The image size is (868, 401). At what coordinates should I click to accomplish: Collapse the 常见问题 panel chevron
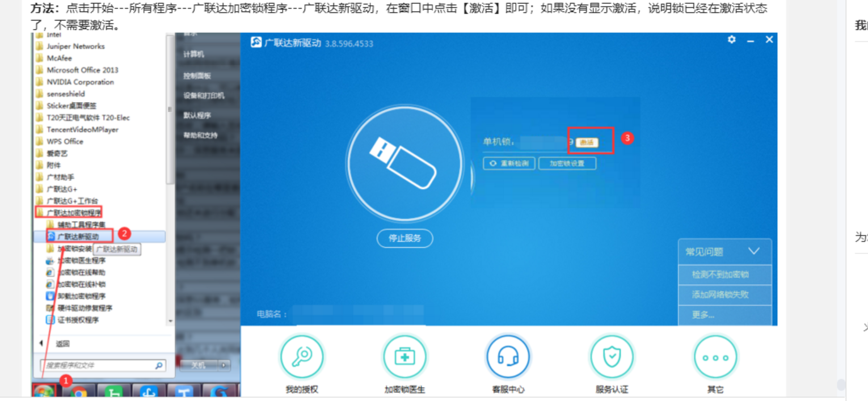(753, 251)
